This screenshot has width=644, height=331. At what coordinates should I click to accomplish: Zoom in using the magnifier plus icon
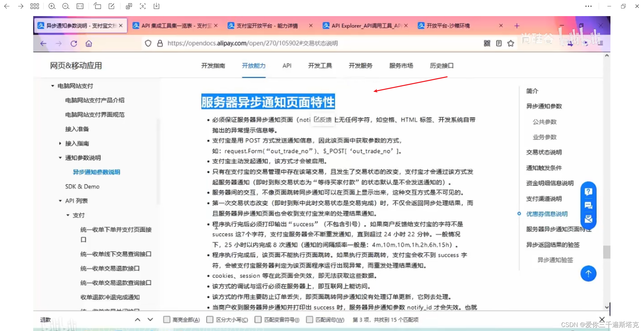[52, 6]
